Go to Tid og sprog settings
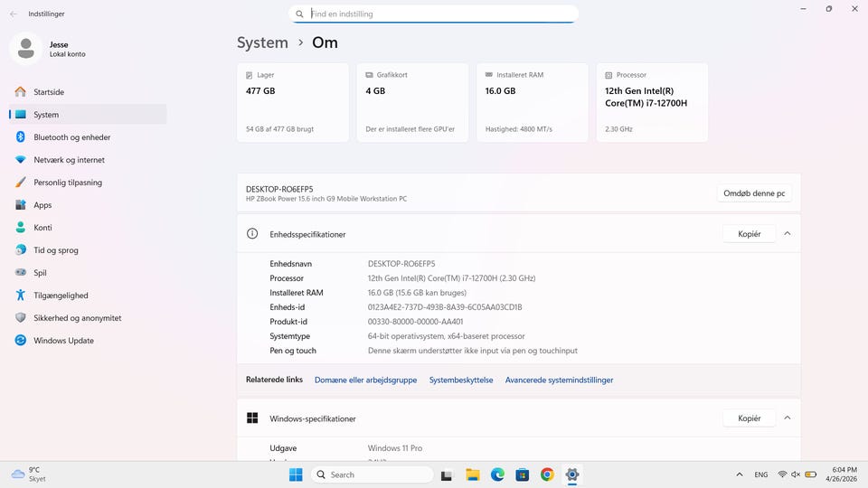Image resolution: width=868 pixels, height=488 pixels. [55, 250]
